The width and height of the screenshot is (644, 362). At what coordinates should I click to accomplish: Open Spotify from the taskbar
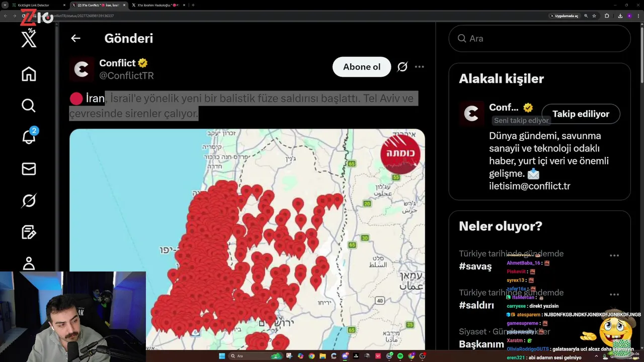(400, 356)
